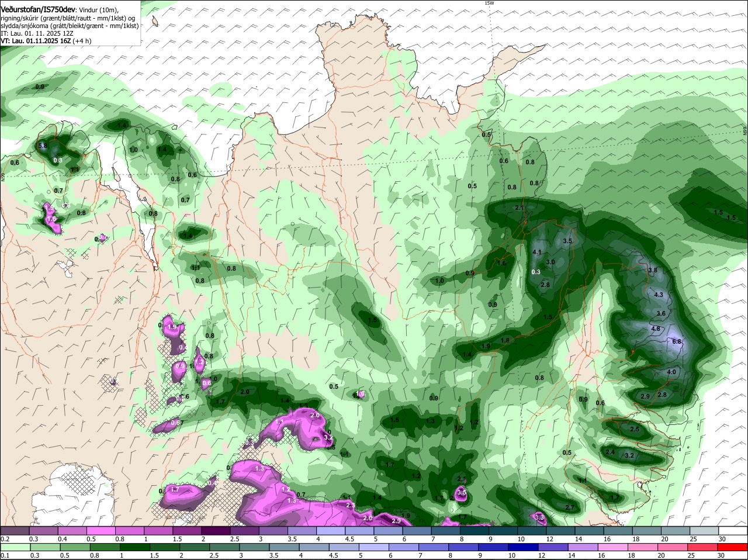The width and height of the screenshot is (748, 560).
Task: Click the 6.8 precipitation value on the map
Action: coord(677,341)
